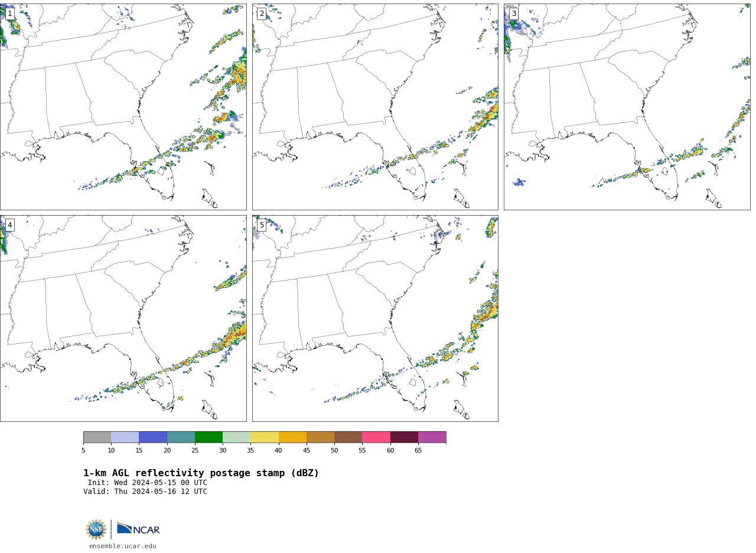Open ensemble member 3 reflectivity map
756x553 pixels.
[627, 107]
